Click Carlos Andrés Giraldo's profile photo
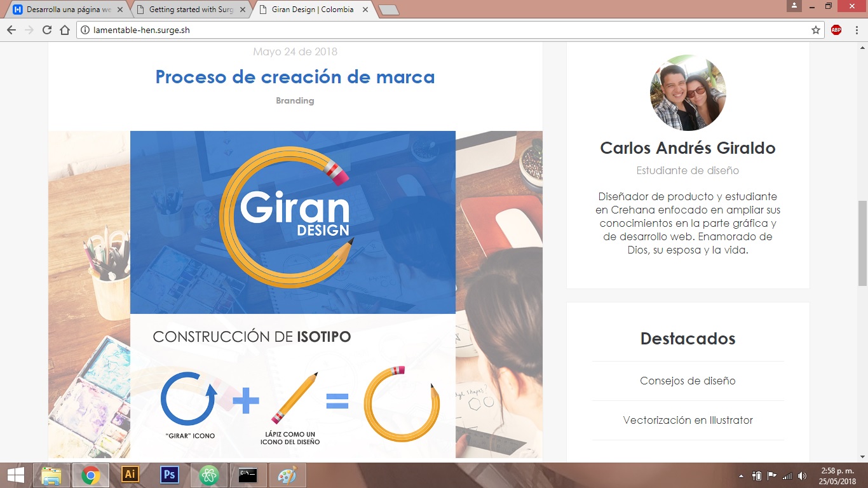Image resolution: width=868 pixels, height=488 pixels. pos(688,93)
